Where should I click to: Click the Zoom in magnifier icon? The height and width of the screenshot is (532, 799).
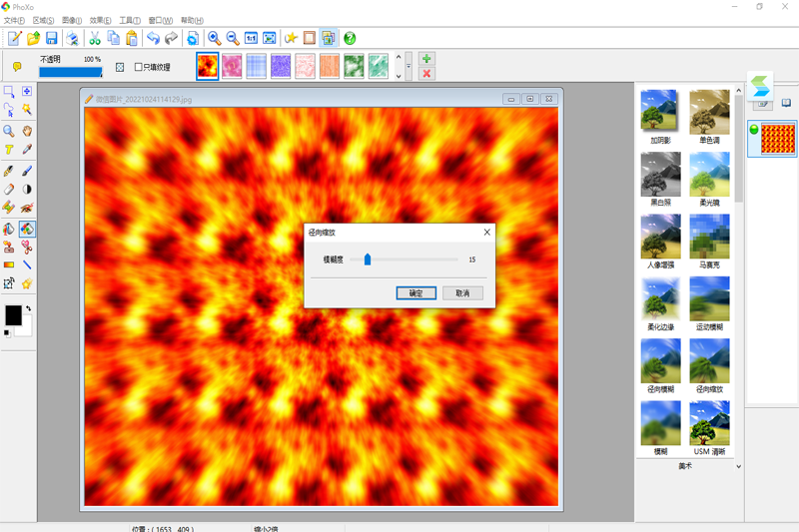(215, 38)
